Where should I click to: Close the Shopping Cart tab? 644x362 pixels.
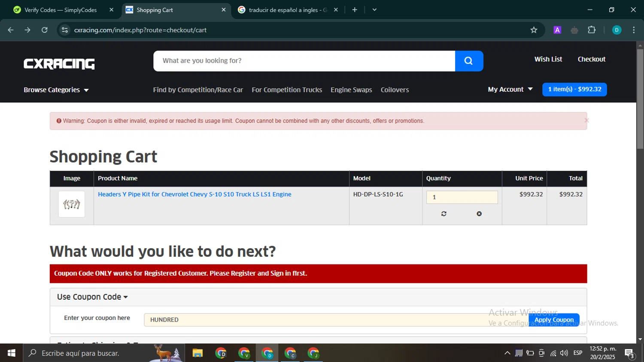(224, 10)
